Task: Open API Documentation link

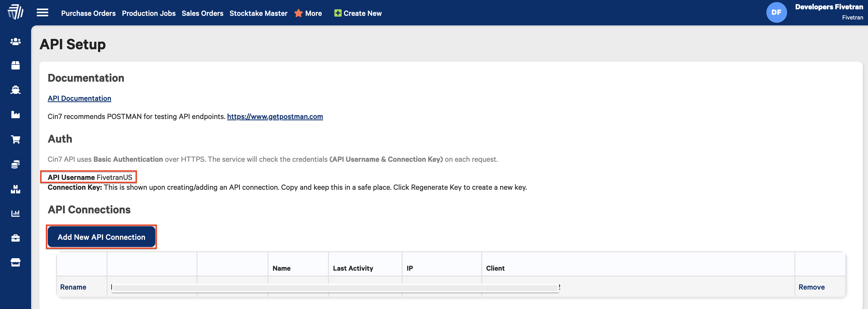Action: 79,99
